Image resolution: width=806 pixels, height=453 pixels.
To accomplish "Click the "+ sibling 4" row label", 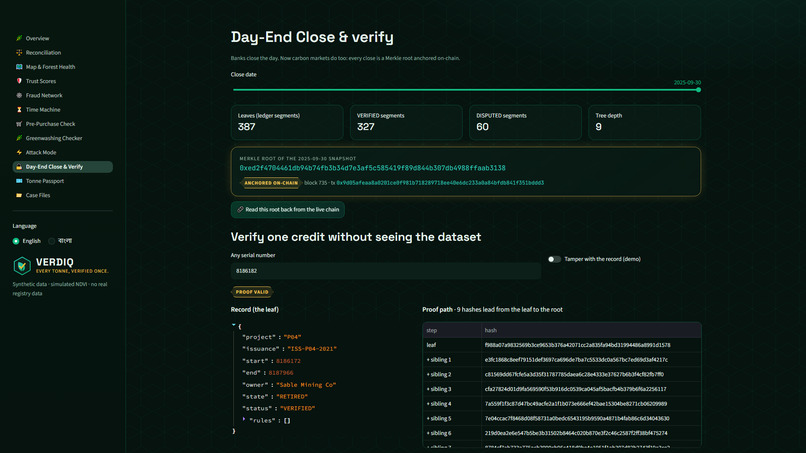I will point(439,404).
